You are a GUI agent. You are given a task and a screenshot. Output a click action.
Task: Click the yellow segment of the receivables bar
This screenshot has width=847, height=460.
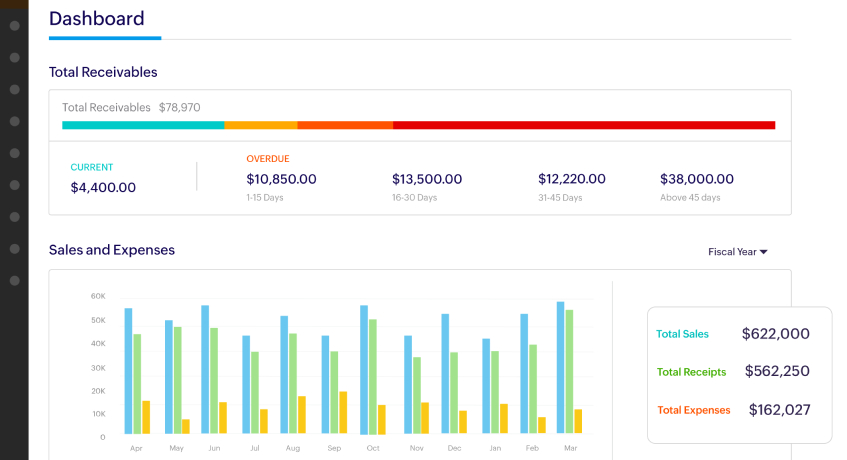(260, 125)
